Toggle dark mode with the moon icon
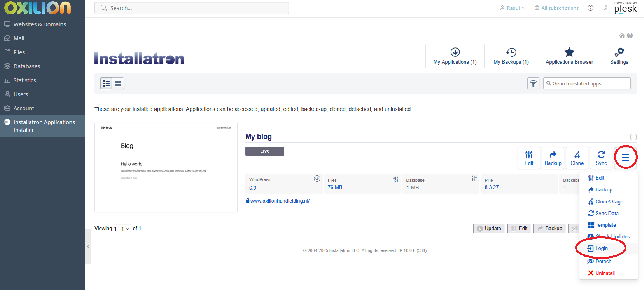The height and width of the screenshot is (290, 644). tap(604, 8)
